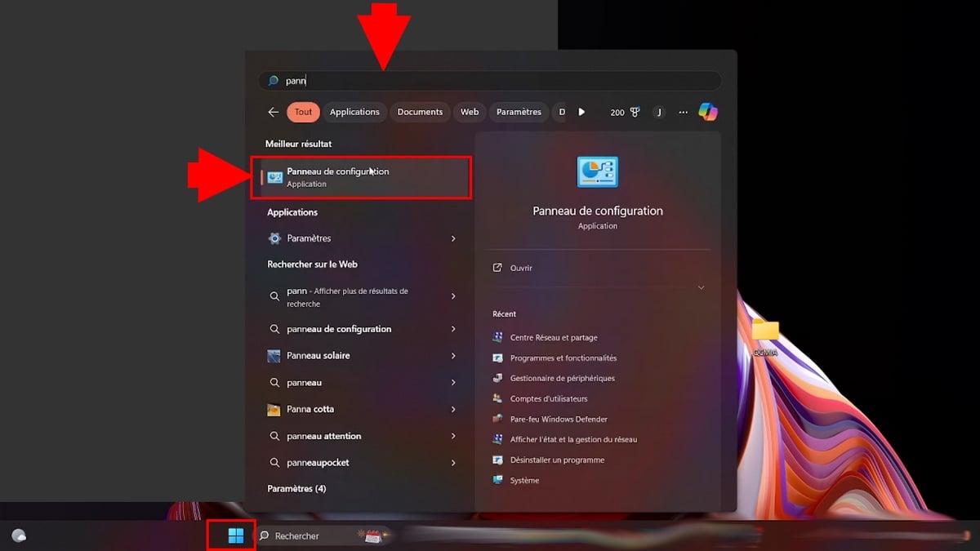Open the three-dot more options menu

point(684,112)
